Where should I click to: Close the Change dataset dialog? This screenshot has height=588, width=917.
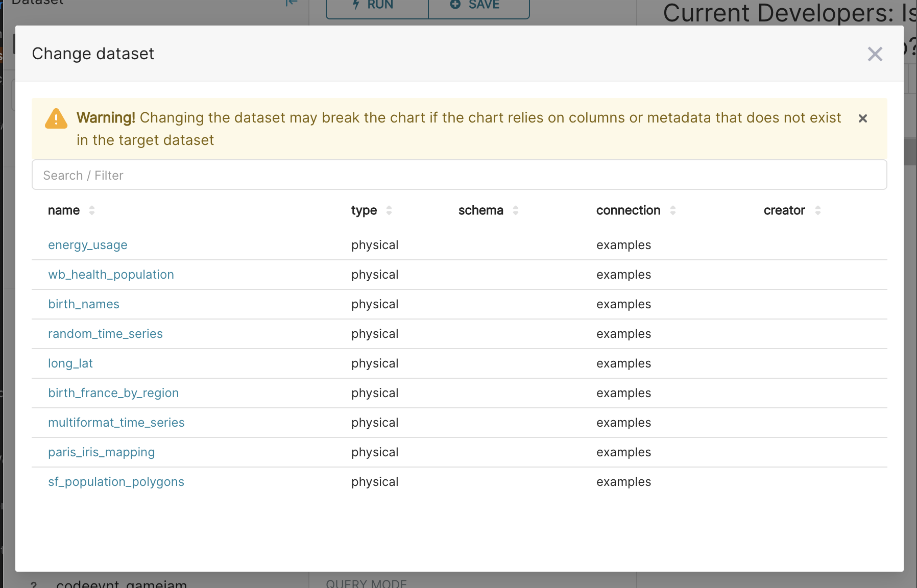pyautogui.click(x=875, y=54)
